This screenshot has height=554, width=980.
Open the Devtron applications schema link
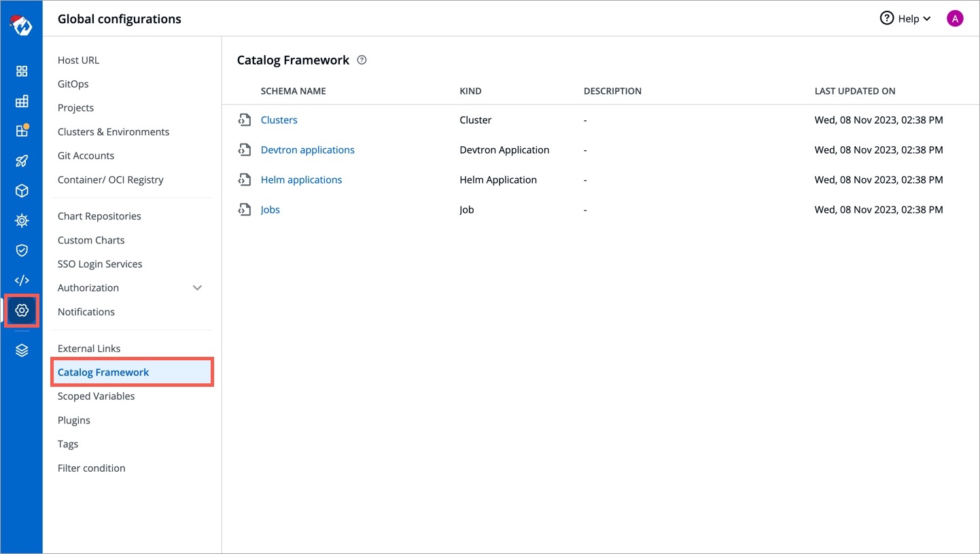(x=307, y=150)
